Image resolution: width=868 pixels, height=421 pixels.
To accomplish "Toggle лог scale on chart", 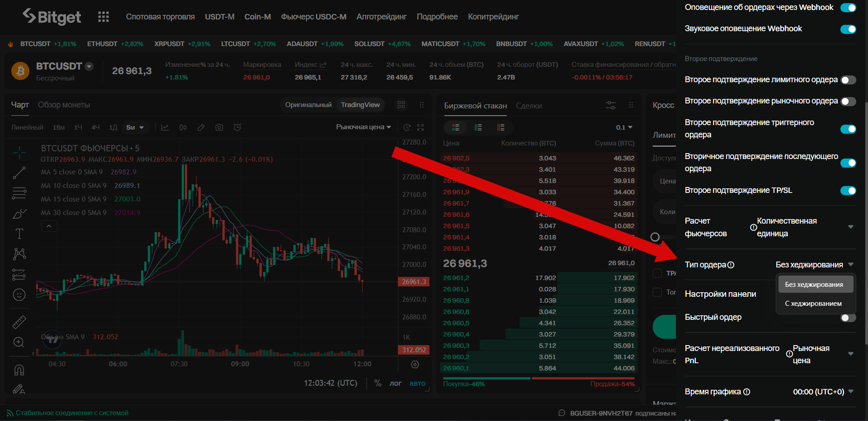I will pos(396,383).
